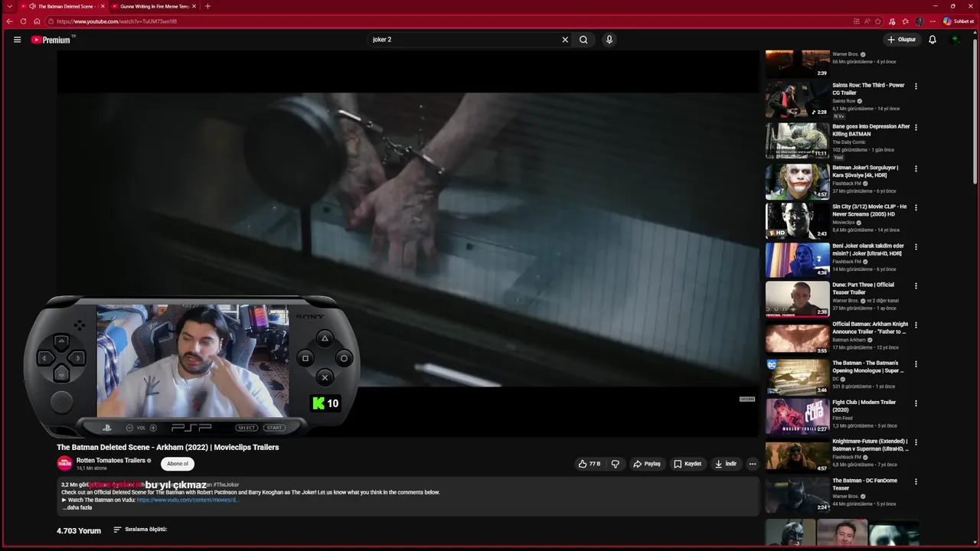Bookmark page with the star icon
Screen dimensions: 980x551
coord(878,21)
